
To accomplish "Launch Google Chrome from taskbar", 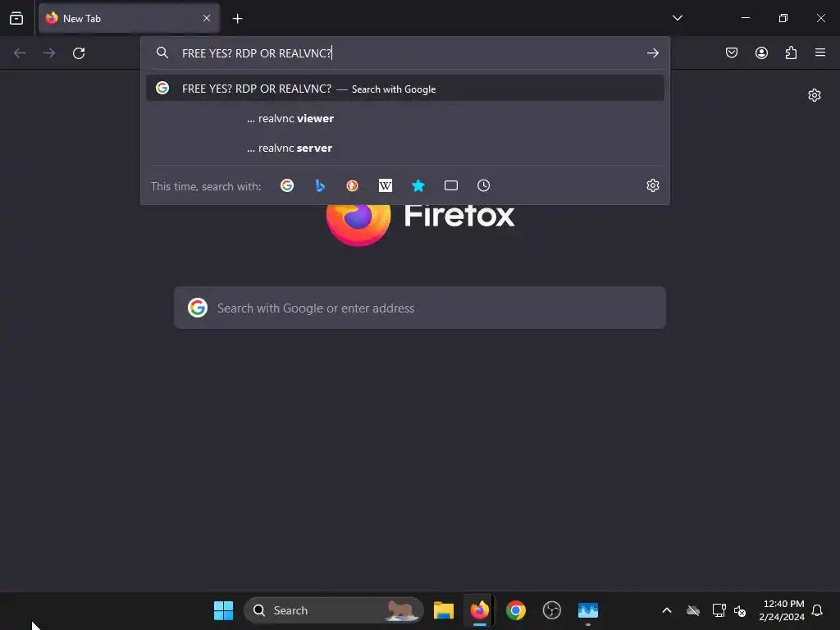I will click(x=516, y=610).
